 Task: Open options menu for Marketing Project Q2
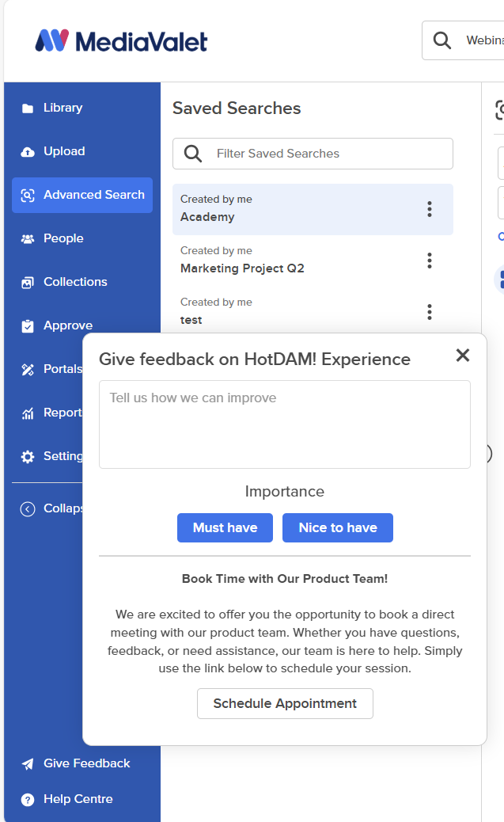430,261
